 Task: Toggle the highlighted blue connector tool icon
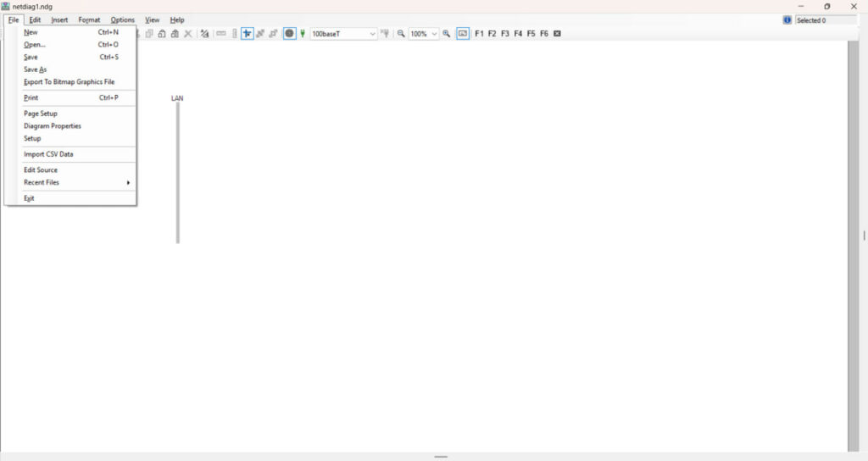(247, 34)
